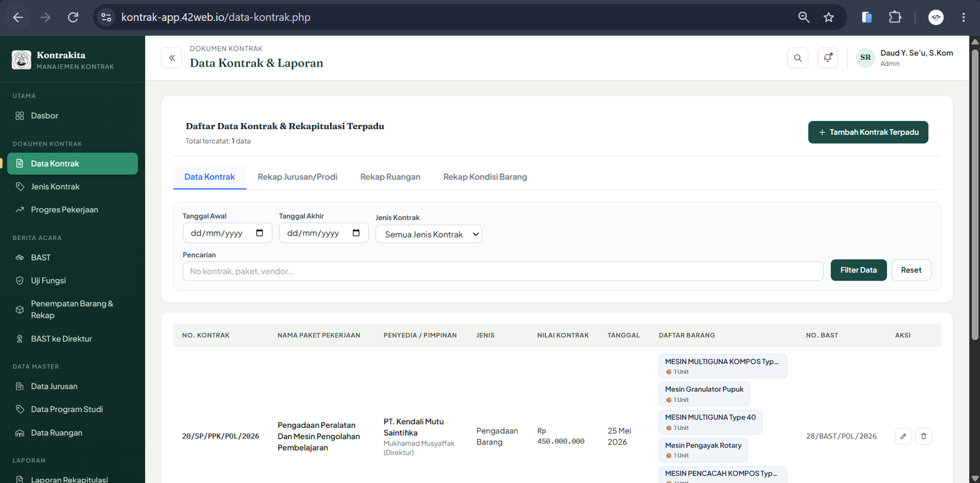Open the notifications bell
The width and height of the screenshot is (980, 483).
827,58
